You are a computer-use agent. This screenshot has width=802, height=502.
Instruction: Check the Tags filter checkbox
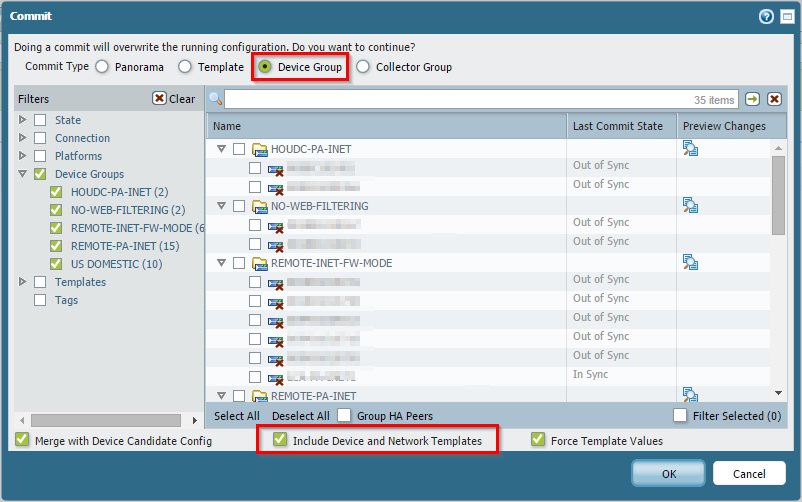pyautogui.click(x=40, y=300)
